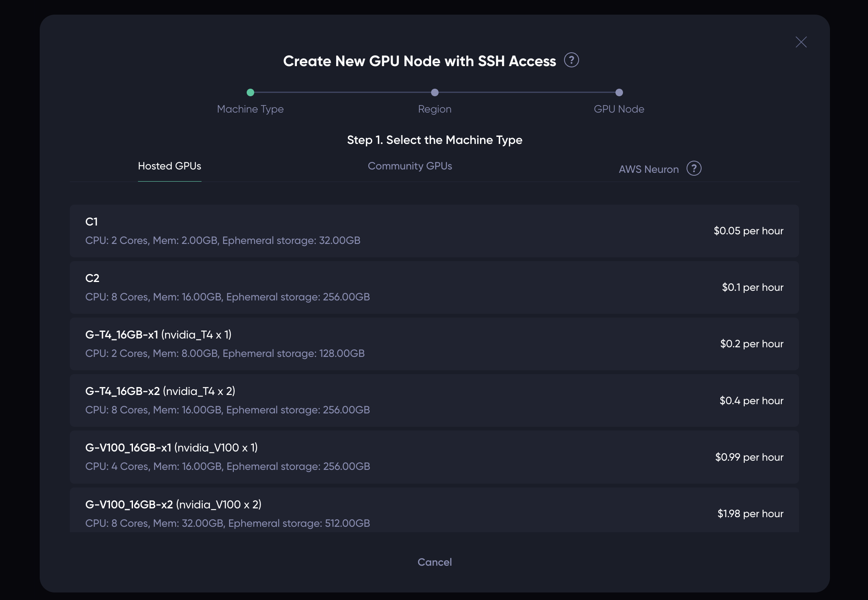Switch to Hosted GPUs tab
Screen dimensions: 868x600
click(x=169, y=166)
